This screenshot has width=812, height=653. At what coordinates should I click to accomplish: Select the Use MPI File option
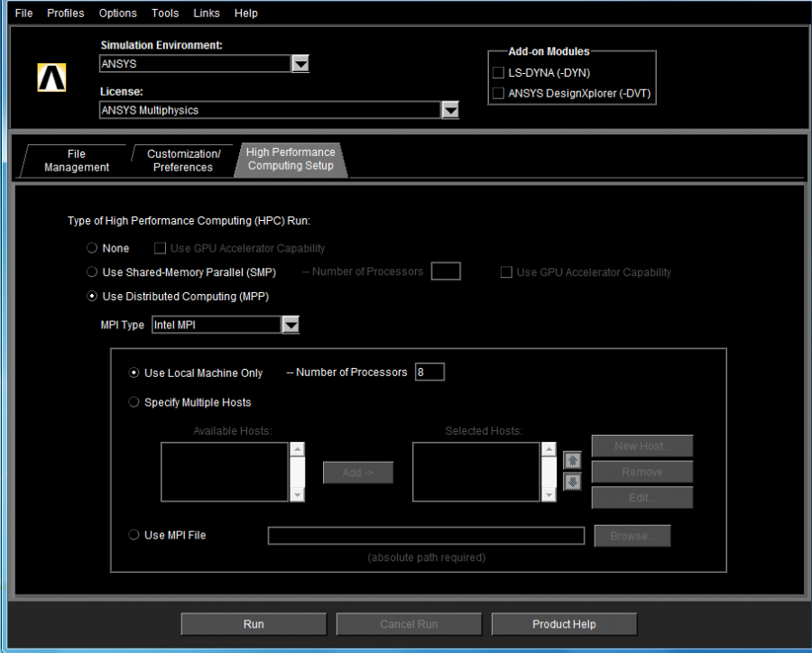point(134,535)
